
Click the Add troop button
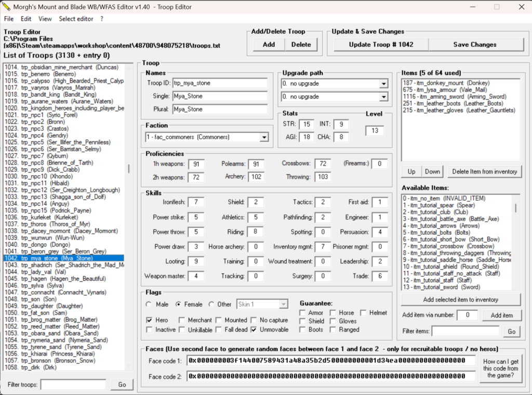(x=269, y=45)
